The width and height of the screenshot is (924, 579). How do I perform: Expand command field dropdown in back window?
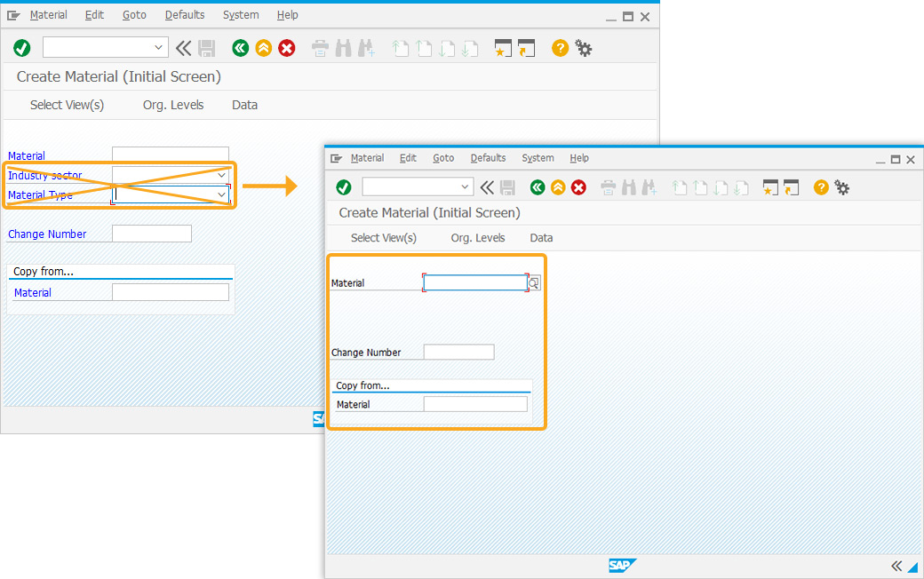[x=158, y=48]
